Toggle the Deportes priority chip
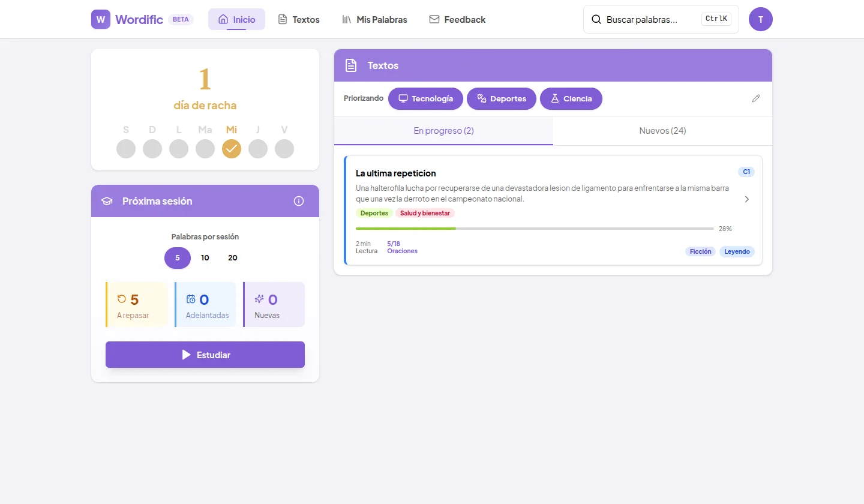The image size is (864, 504). coord(501,98)
